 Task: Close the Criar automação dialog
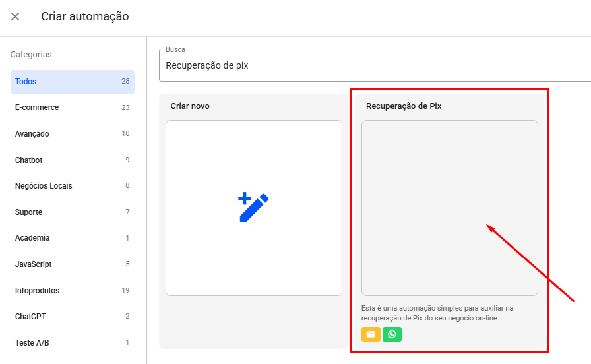pos(15,16)
